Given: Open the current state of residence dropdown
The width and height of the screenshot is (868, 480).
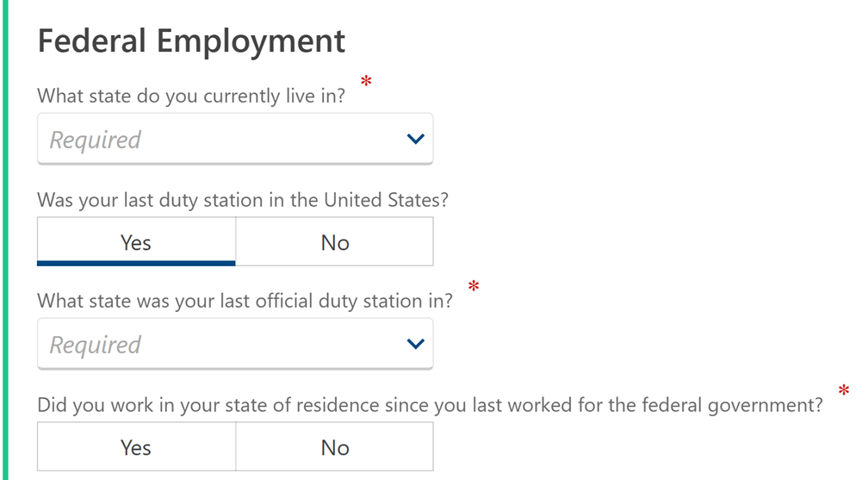Looking at the screenshot, I should tap(234, 139).
